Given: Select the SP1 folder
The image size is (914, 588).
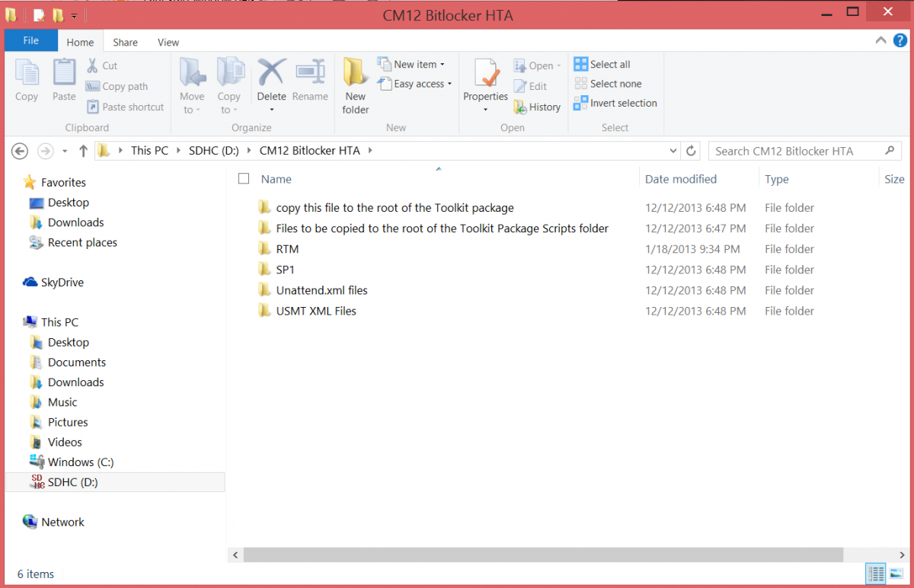Looking at the screenshot, I should click(x=286, y=270).
